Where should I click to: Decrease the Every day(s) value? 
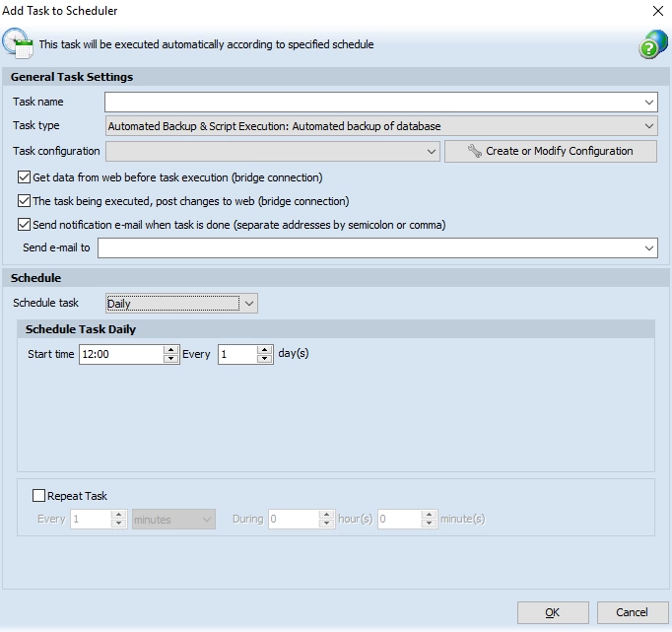[x=265, y=359]
